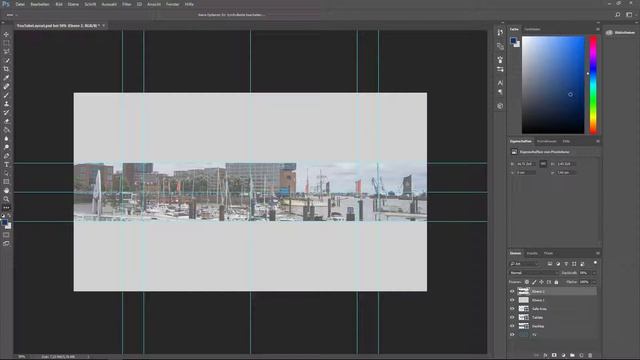The height and width of the screenshot is (360, 640).
Task: Select the Ebene 1 layer thumbnail
Action: (x=523, y=300)
